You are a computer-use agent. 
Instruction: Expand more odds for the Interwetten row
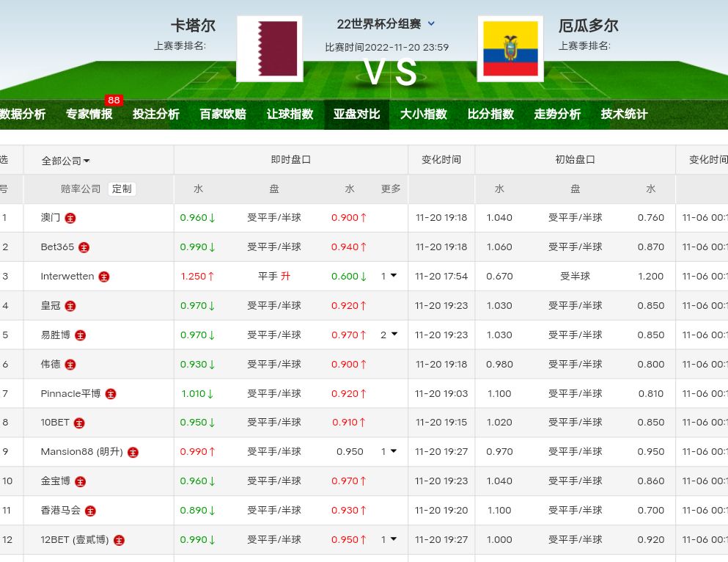click(x=389, y=277)
